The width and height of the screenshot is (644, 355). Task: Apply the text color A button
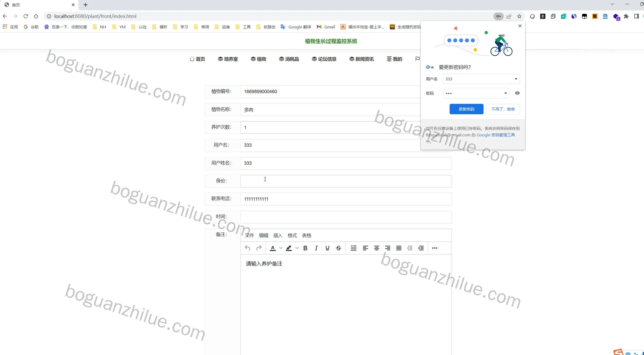[x=273, y=248]
